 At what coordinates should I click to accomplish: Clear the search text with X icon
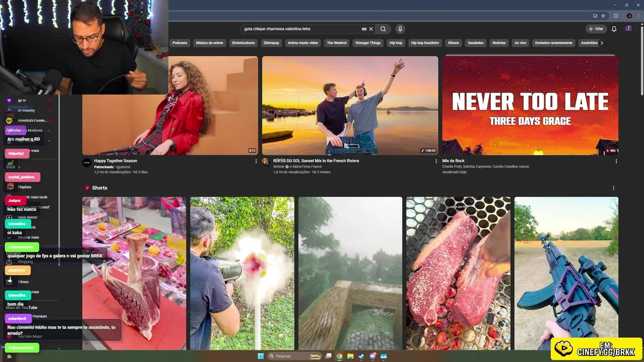click(x=371, y=29)
